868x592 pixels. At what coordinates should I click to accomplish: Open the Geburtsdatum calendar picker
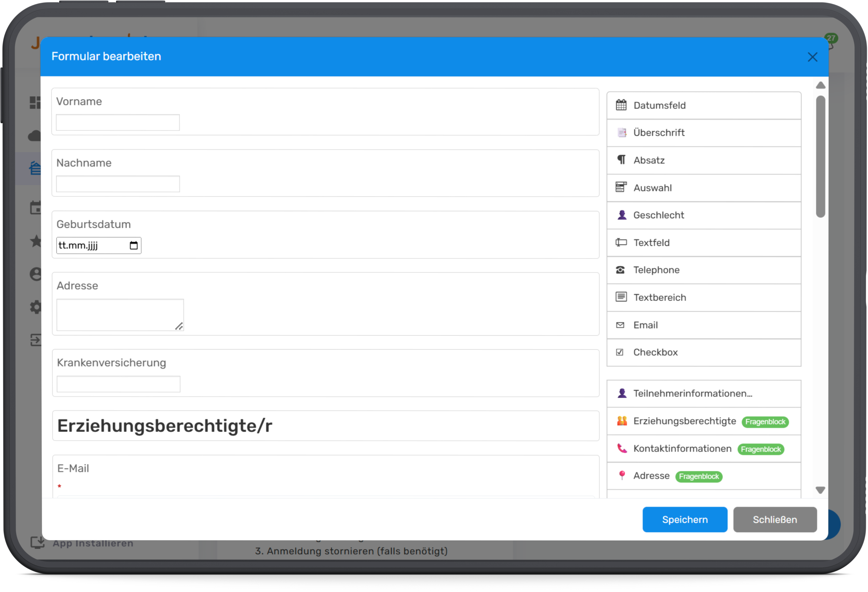[x=133, y=245]
